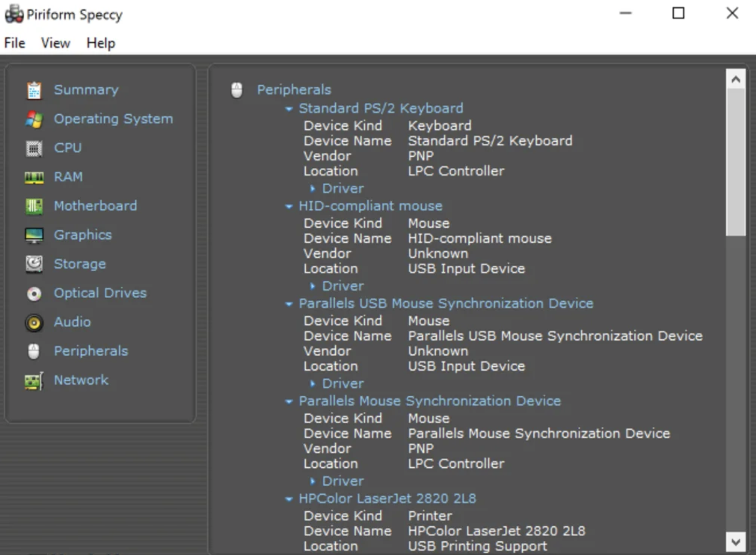The height and width of the screenshot is (555, 756).
Task: Collapse the HID-compliant mouse node
Action: click(x=289, y=206)
